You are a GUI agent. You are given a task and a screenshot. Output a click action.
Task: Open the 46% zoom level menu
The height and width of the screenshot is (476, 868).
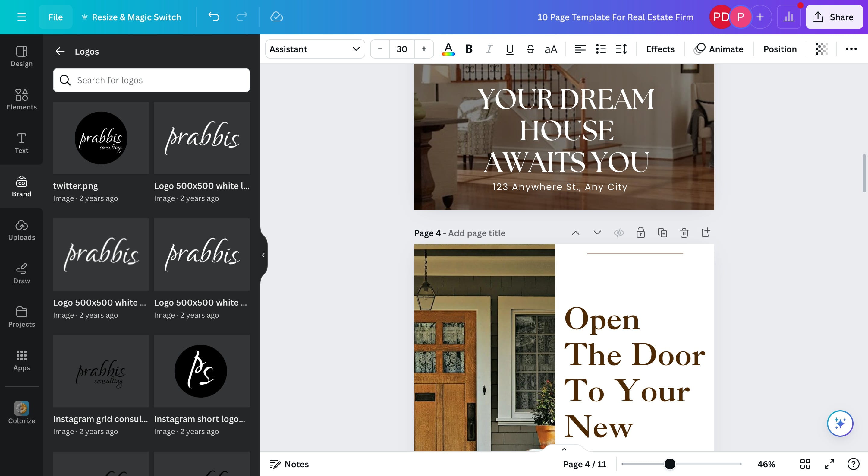tap(766, 464)
